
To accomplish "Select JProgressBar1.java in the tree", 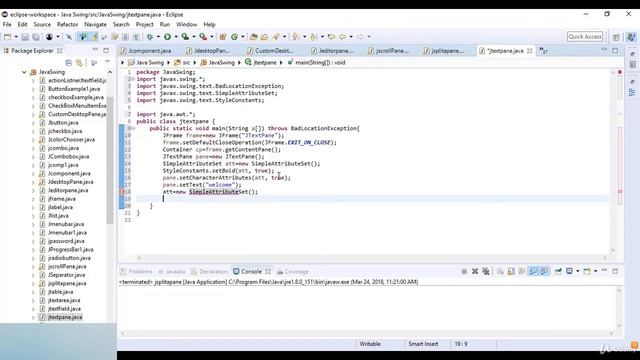I will point(70,249).
